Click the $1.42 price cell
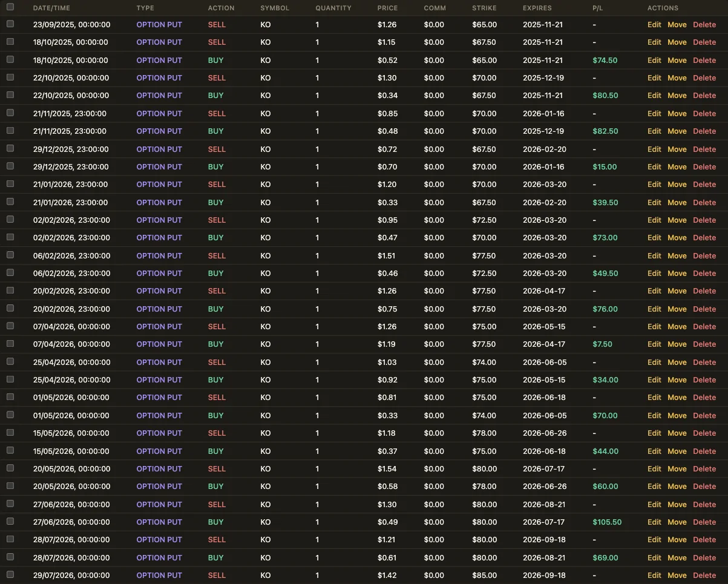 coord(387,576)
